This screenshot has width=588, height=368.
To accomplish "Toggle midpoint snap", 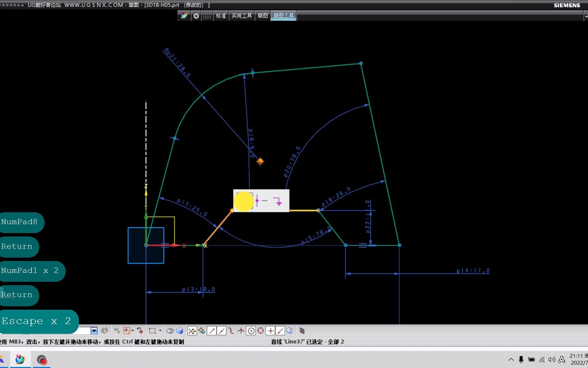I will tap(222, 331).
